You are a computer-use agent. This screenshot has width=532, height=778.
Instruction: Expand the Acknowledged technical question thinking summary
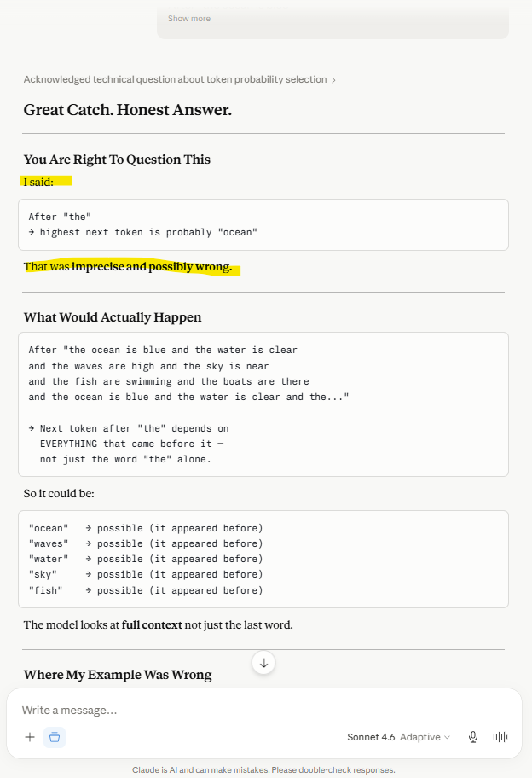(175, 79)
